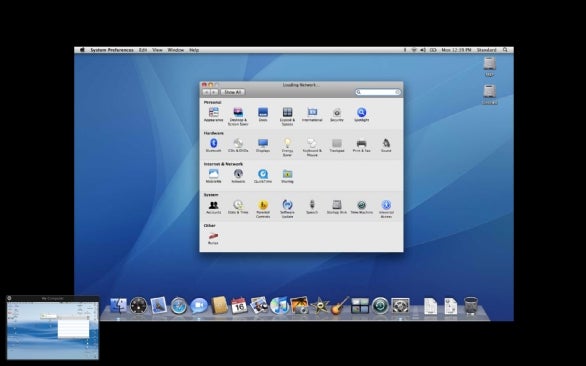Launch iMovie from the Dock
The image size is (586, 366).
click(320, 305)
